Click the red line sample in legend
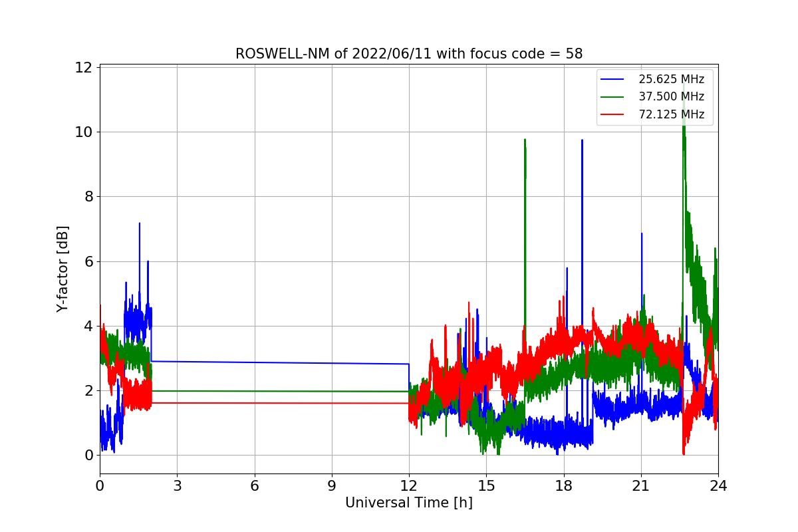This screenshot has width=798, height=532. coord(612,114)
